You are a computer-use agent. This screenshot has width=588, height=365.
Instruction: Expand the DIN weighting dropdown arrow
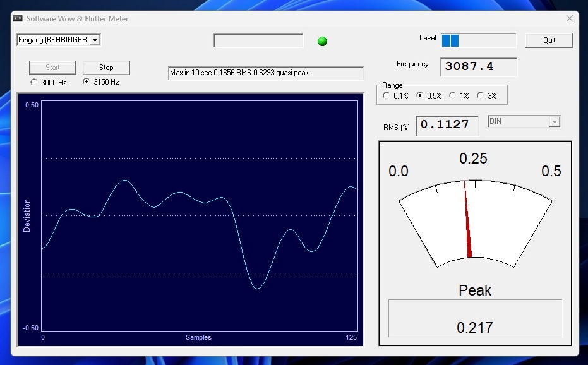tap(555, 121)
